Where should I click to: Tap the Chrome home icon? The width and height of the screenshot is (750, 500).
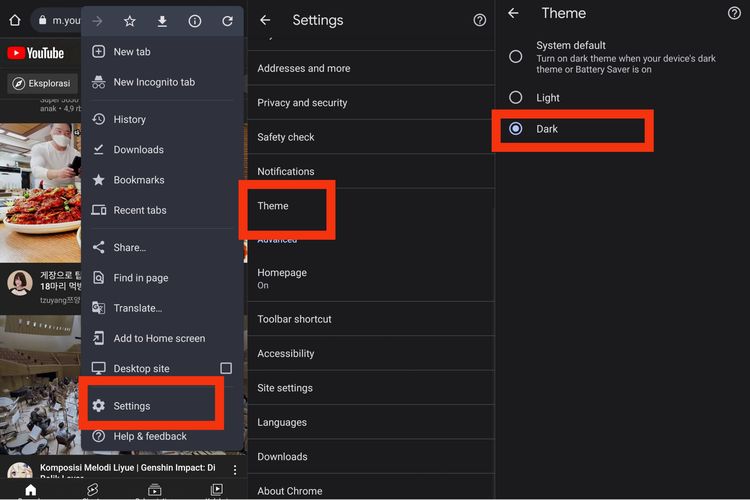click(x=15, y=20)
